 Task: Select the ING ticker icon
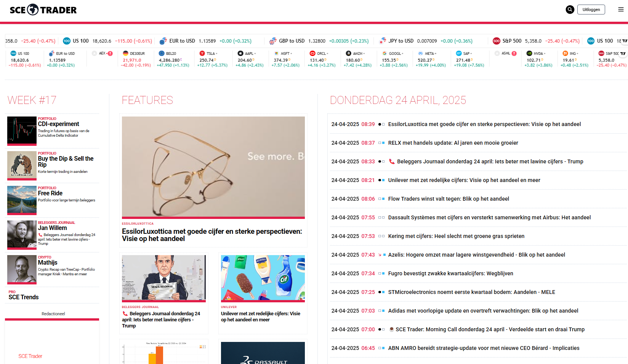tap(566, 53)
